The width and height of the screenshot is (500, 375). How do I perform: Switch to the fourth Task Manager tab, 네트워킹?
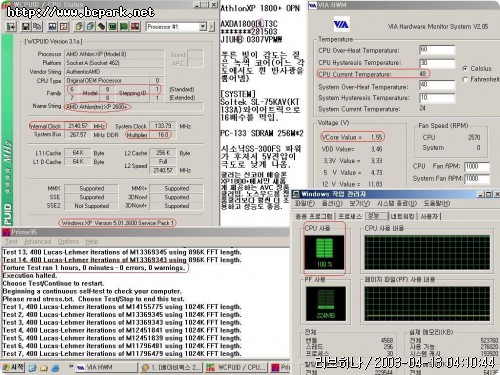click(x=403, y=217)
